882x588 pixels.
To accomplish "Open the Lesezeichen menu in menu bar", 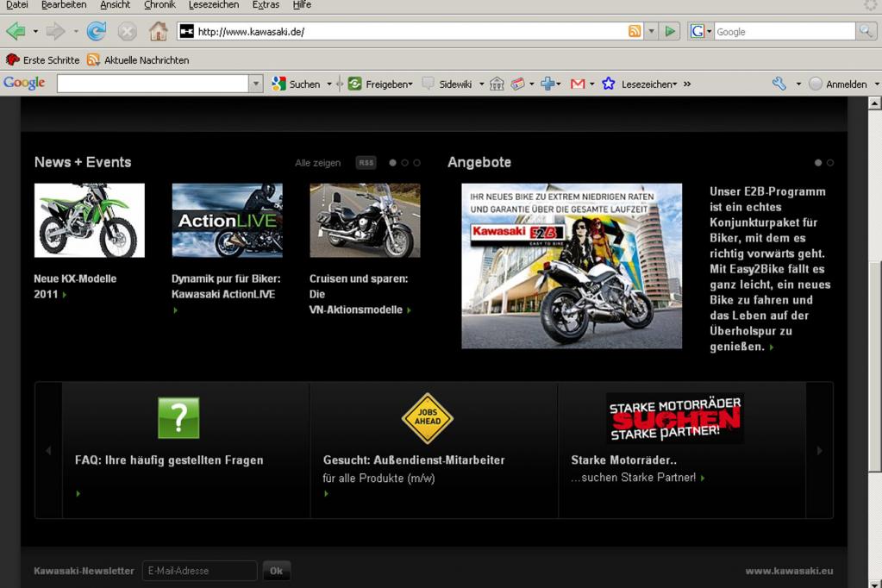I will 214,5.
